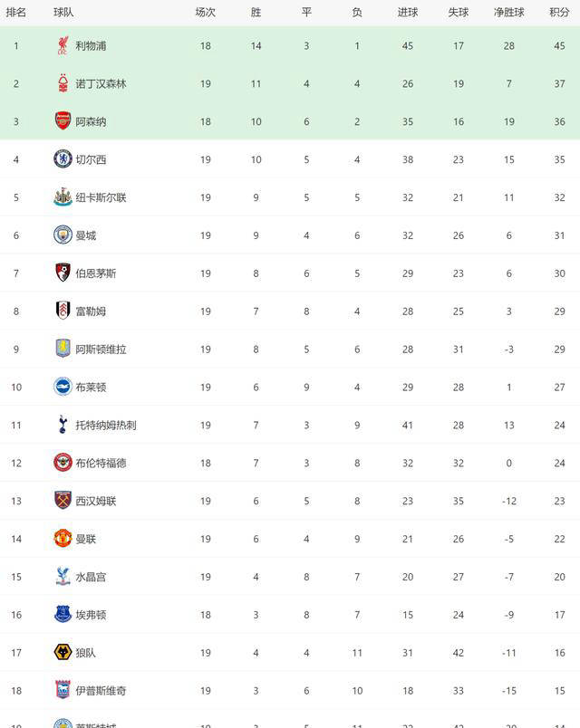Open the Arsenal club badge

click(x=63, y=121)
